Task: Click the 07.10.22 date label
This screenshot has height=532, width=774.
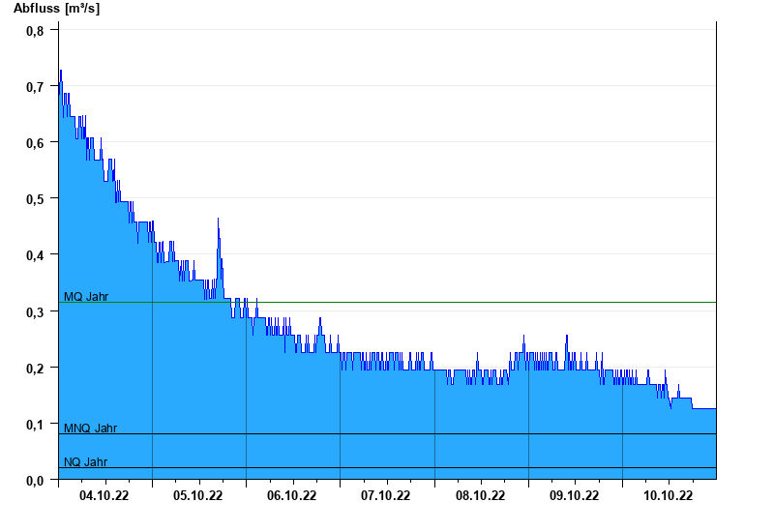Action: click(x=385, y=495)
